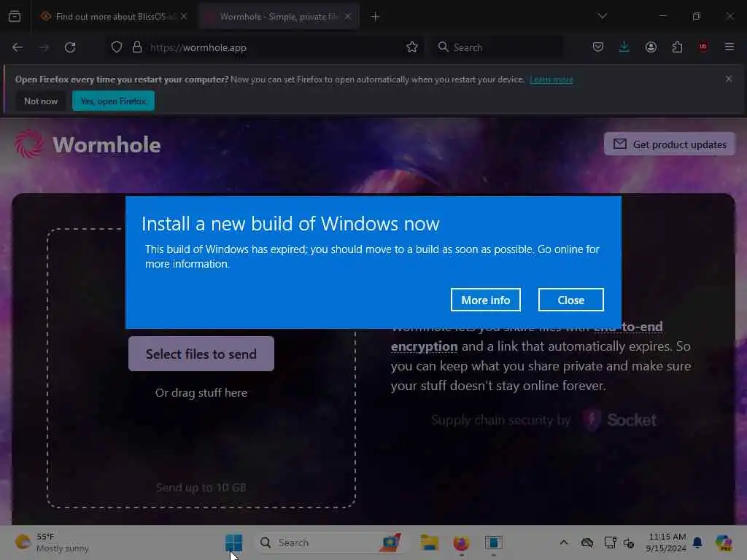Open the tracking protection shield
The height and width of the screenshot is (560, 747).
pyautogui.click(x=117, y=47)
